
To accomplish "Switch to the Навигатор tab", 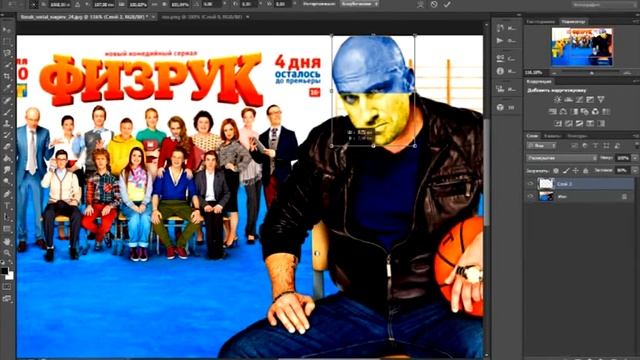I will (573, 21).
